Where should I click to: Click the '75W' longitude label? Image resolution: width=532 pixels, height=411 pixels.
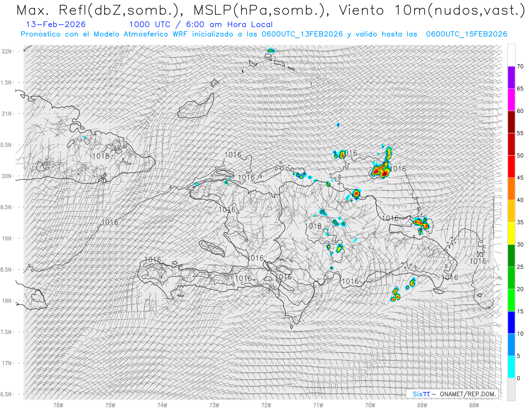(110, 405)
